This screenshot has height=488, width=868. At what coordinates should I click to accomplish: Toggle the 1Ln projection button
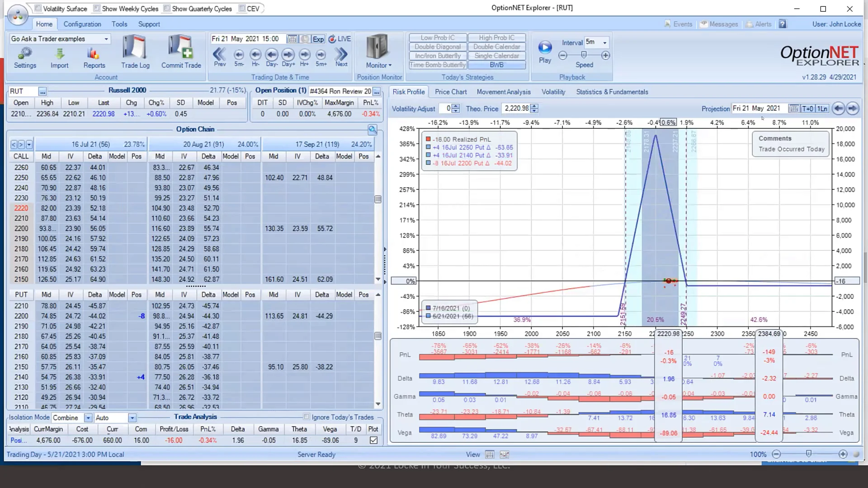[822, 108]
